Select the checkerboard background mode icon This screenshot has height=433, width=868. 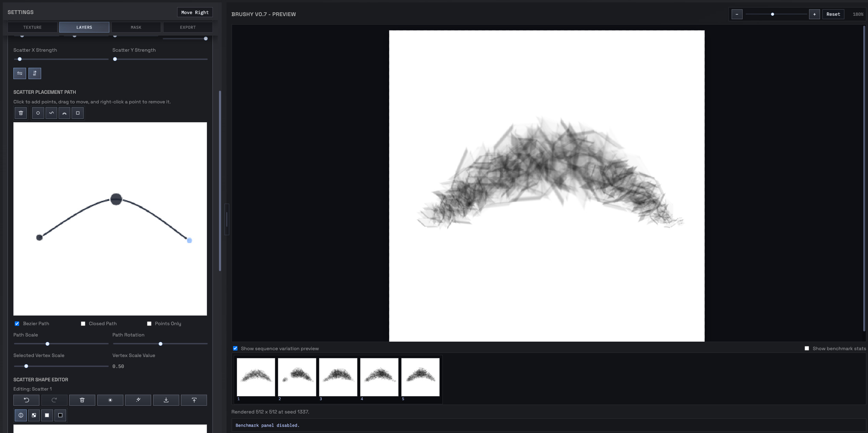34,415
